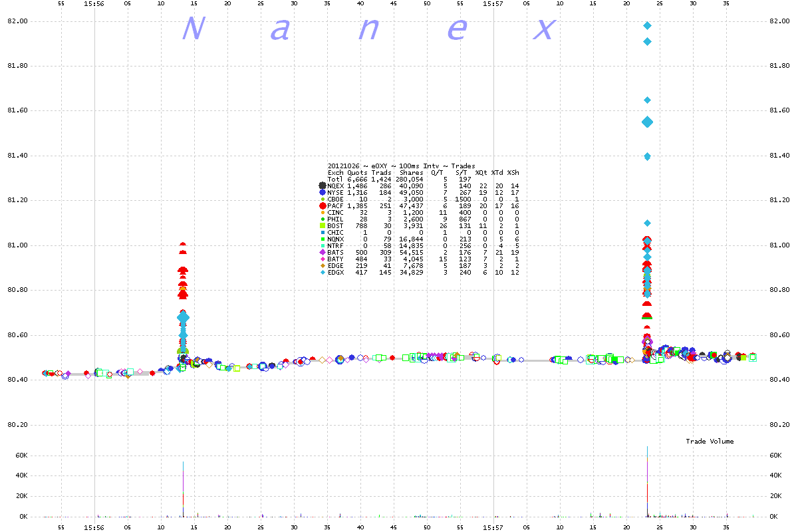798x532 pixels.
Task: Click the BATS shares value 54,515
Action: [412, 252]
